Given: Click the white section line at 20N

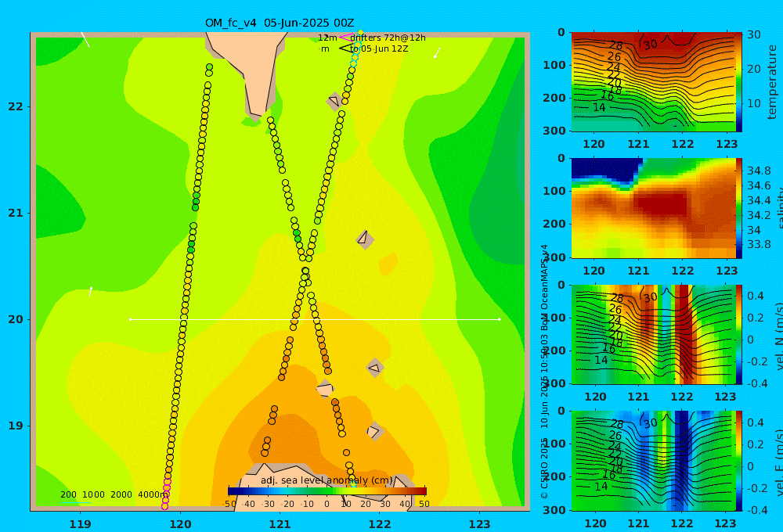Looking at the screenshot, I should [315, 319].
